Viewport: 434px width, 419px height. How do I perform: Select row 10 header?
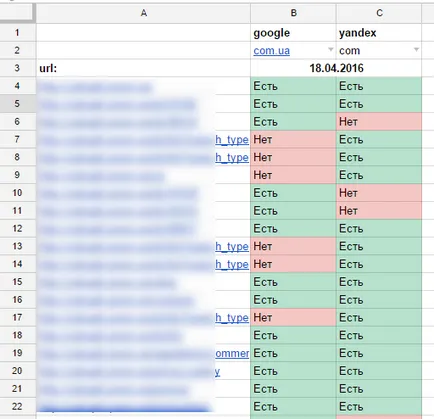18,193
